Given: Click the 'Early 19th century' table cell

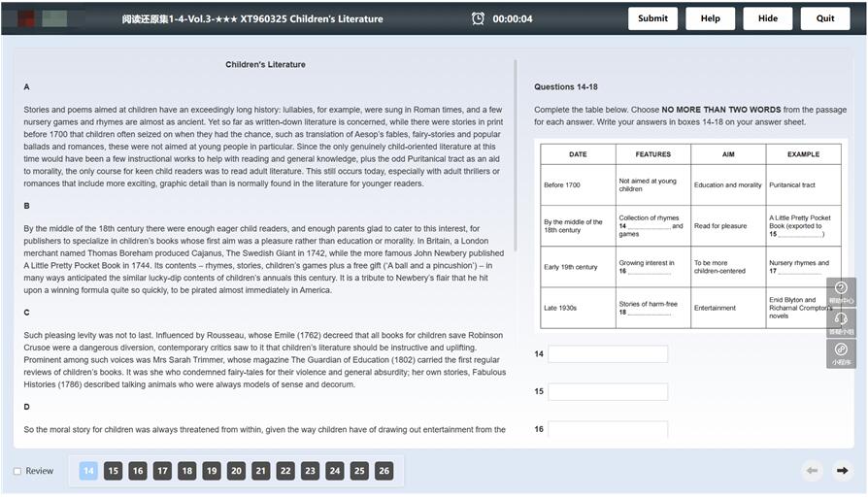Looking at the screenshot, I should (x=578, y=267).
